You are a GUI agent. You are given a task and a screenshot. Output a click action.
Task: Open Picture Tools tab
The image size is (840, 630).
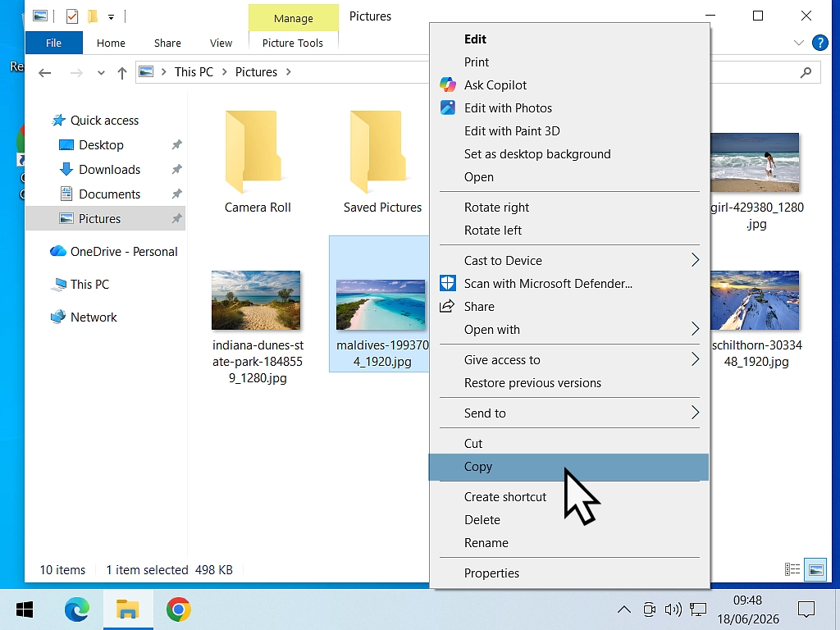293,43
